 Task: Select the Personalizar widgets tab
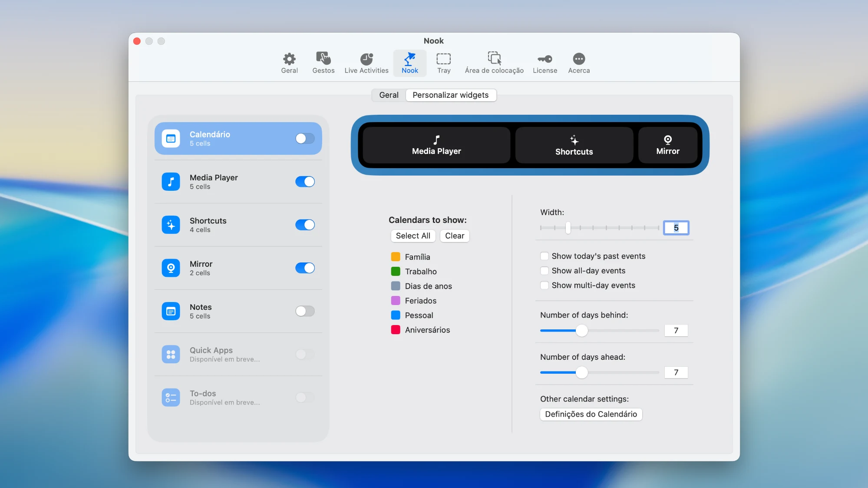(x=450, y=95)
